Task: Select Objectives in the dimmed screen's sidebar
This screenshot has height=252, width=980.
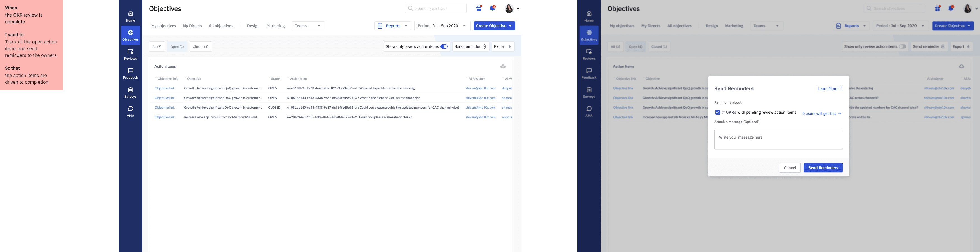Action: [589, 36]
